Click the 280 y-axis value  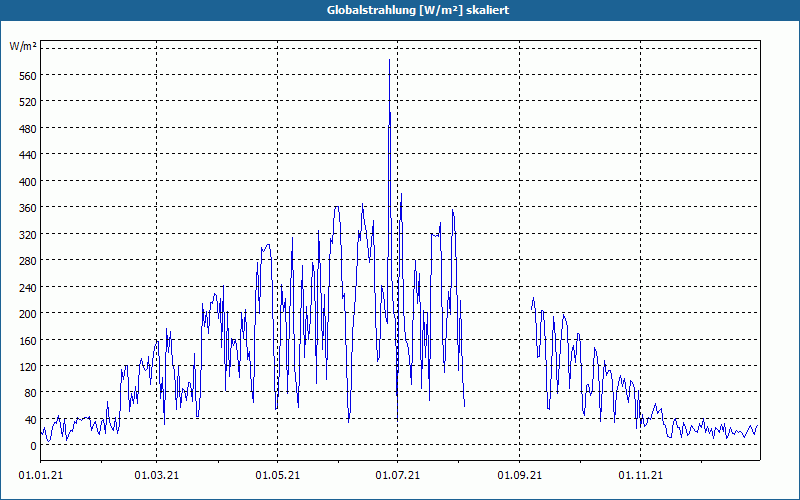click(x=28, y=261)
